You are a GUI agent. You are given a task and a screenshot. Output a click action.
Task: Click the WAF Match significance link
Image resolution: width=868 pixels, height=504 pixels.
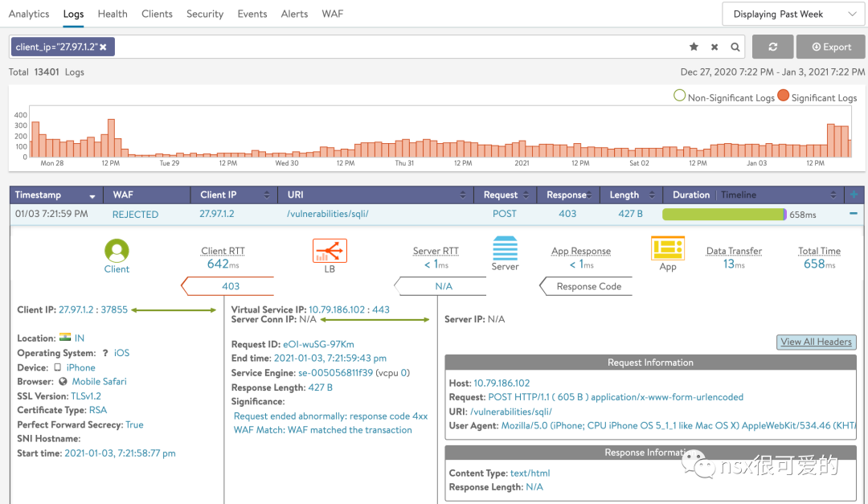click(323, 430)
